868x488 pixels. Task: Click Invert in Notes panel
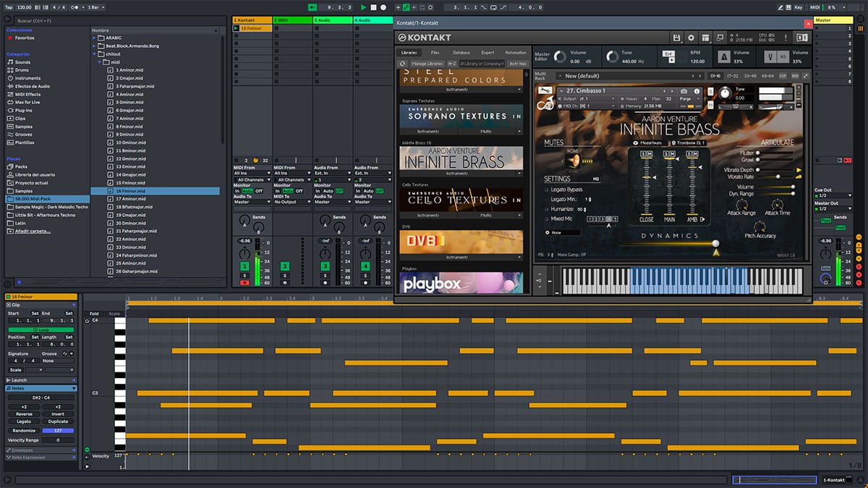(x=58, y=414)
